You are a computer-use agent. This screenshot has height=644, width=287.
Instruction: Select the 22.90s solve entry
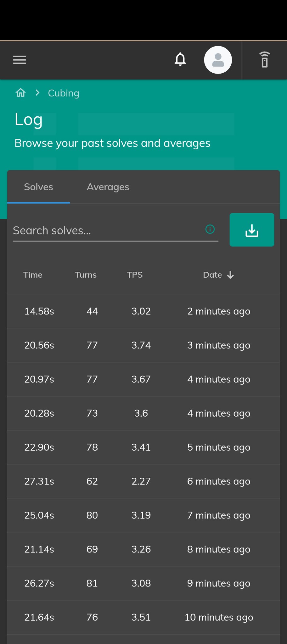tap(143, 447)
